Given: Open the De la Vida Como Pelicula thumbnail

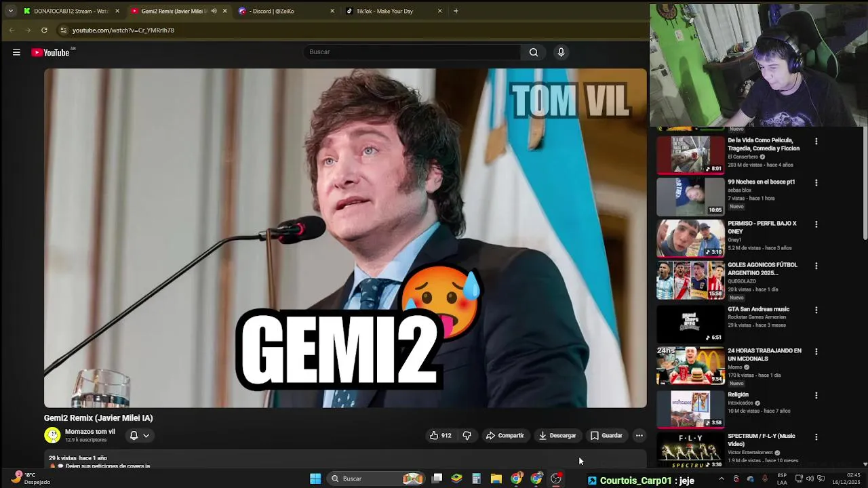Looking at the screenshot, I should pos(690,155).
